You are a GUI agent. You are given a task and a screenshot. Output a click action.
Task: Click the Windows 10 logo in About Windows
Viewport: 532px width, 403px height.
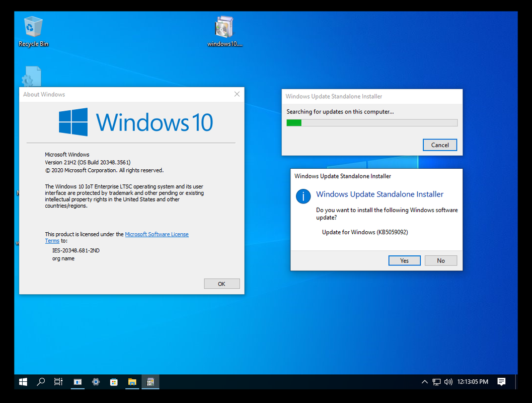coord(136,122)
